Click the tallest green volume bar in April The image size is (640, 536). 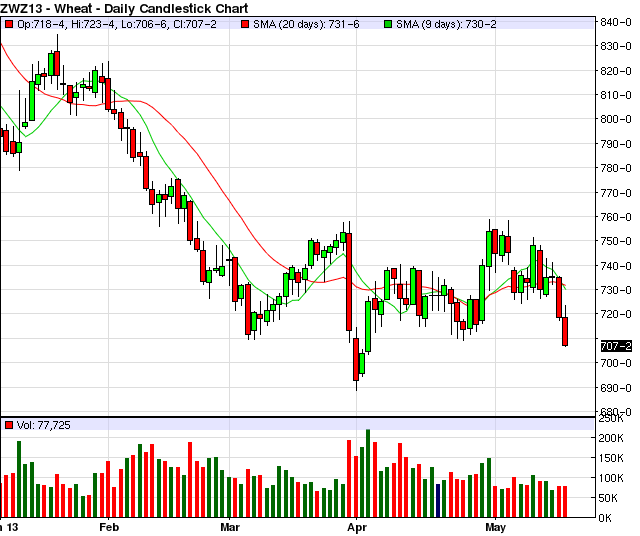368,474
